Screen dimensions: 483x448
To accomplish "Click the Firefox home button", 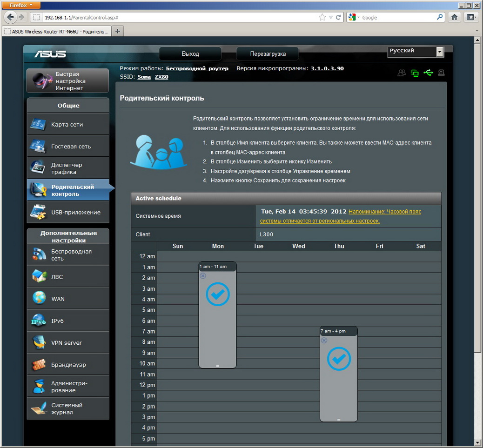I will pos(455,17).
